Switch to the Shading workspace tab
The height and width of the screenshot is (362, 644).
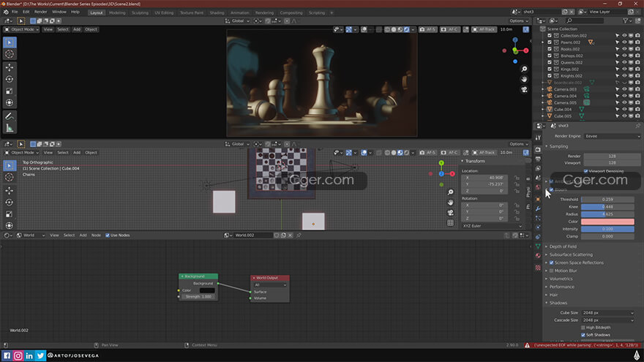217,12
